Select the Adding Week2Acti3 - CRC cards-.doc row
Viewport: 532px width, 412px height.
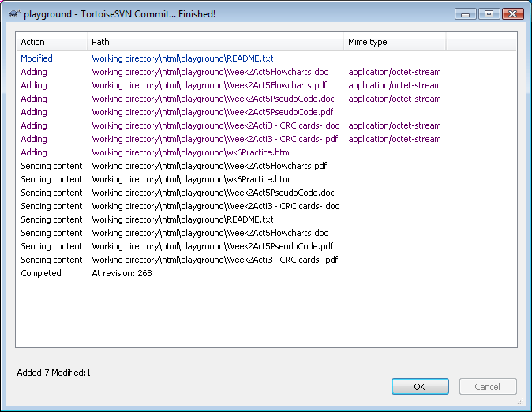(215, 125)
